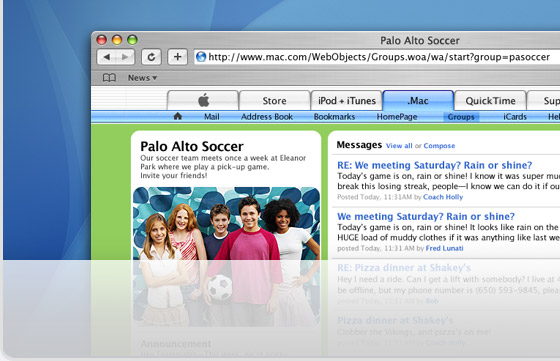Select the QuickTime tab
The image size is (560, 361).
coord(490,101)
